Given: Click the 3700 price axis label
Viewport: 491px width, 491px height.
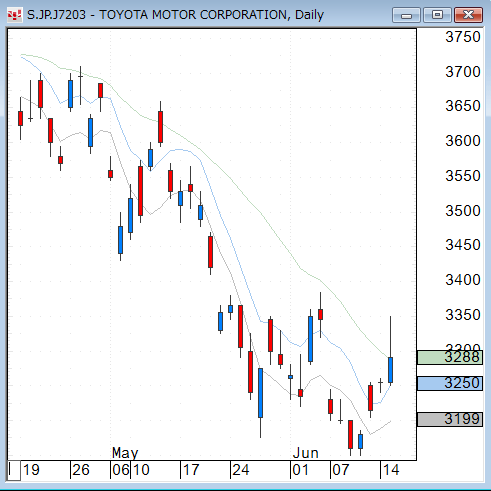Looking at the screenshot, I should click(463, 72).
